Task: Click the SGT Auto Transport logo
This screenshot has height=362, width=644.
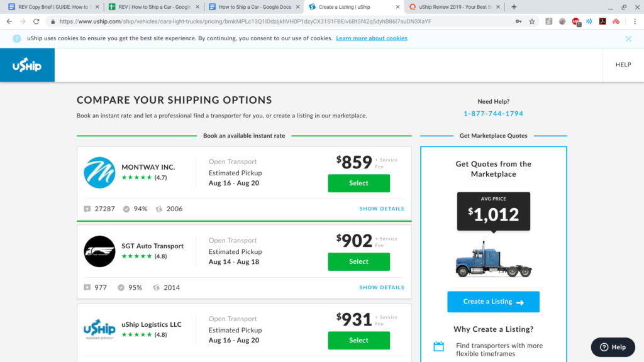Action: coord(99,251)
